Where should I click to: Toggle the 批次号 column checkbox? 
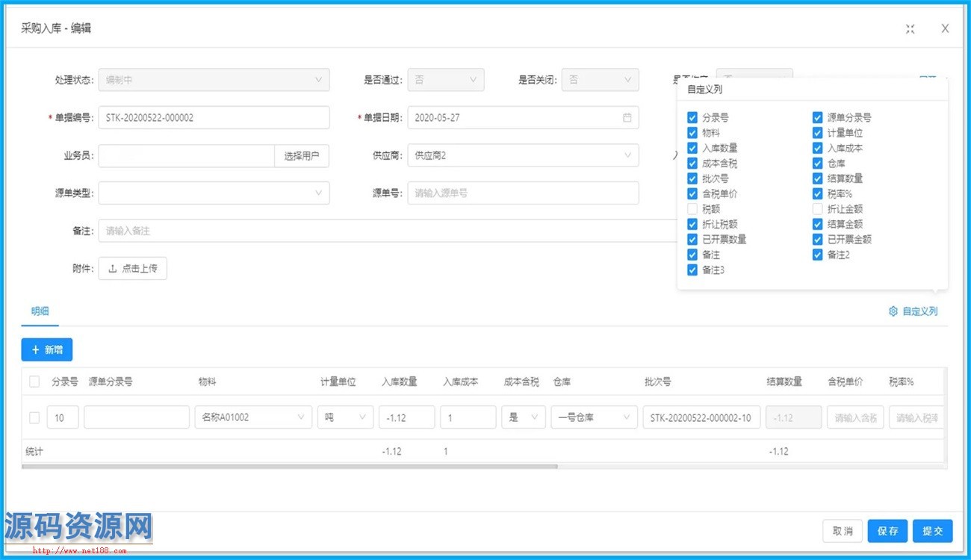692,178
